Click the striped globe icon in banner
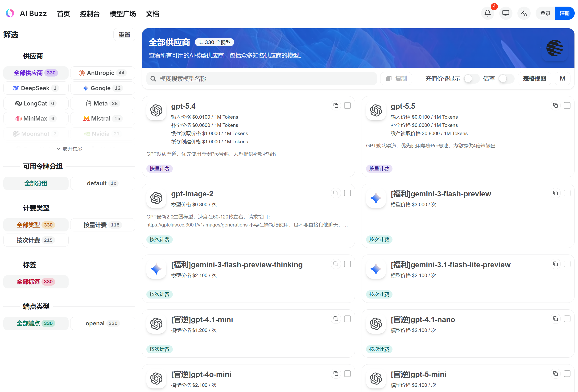578x392 pixels. [x=554, y=48]
